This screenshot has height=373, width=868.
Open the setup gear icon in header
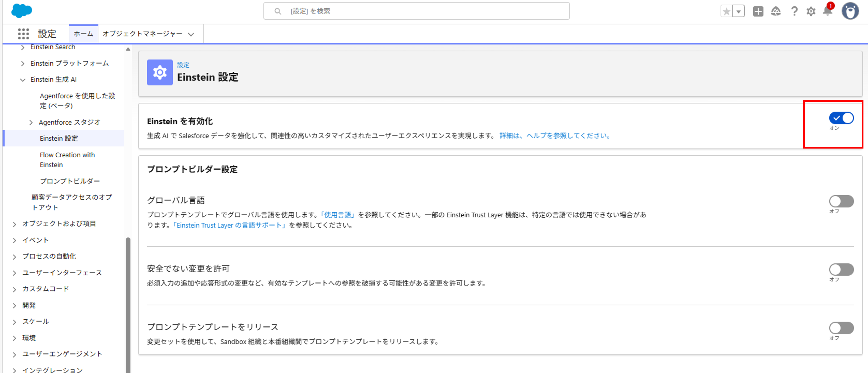pos(811,11)
